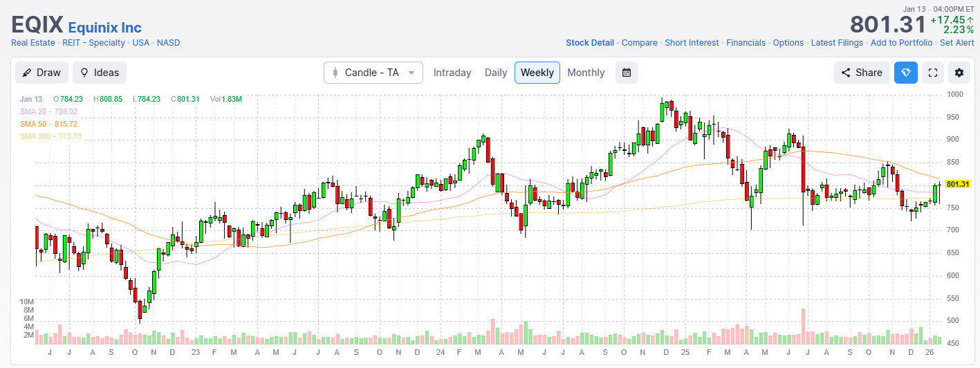Click the blue diamond premium icon
980x368 pixels.
point(905,73)
